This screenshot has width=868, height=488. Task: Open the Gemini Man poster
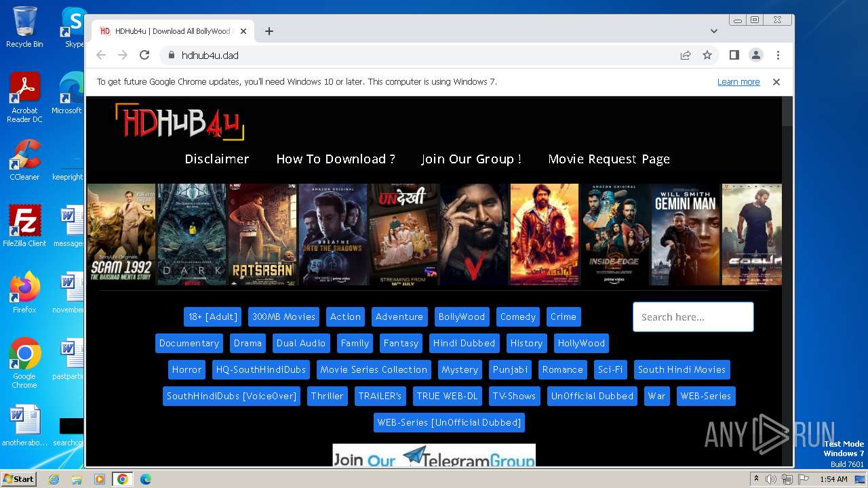tap(686, 235)
